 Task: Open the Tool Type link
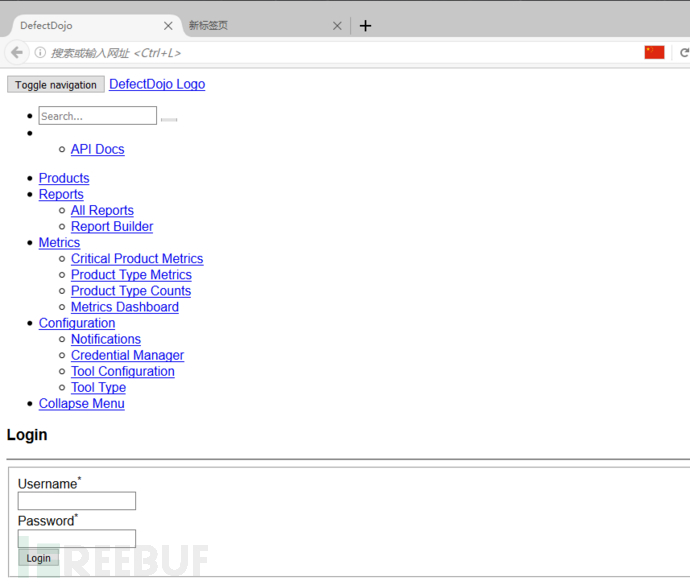[99, 387]
